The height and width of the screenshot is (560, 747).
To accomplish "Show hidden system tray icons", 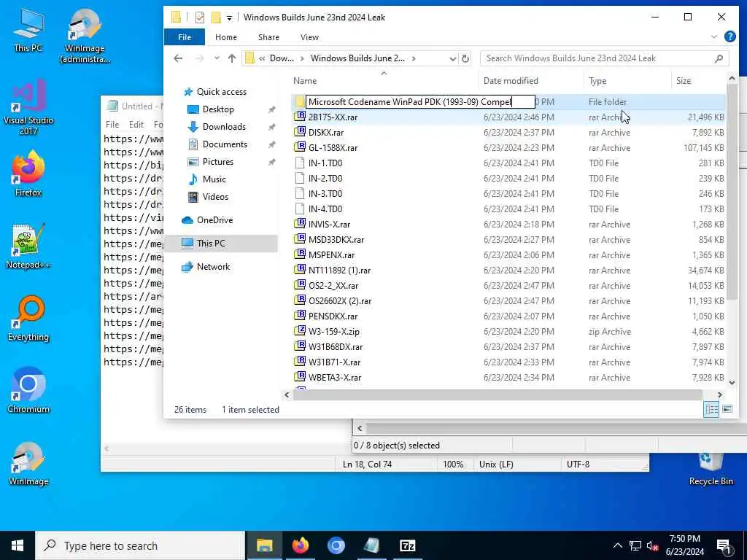I will pyautogui.click(x=617, y=545).
